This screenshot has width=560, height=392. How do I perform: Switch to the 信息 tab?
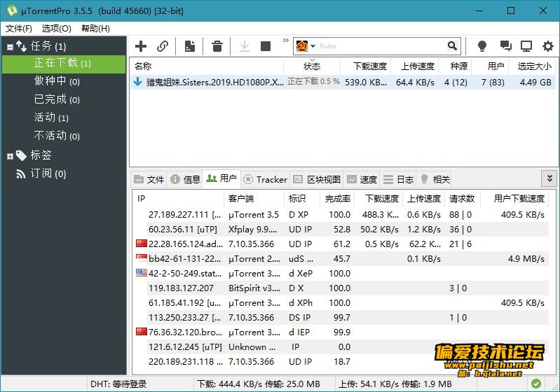185,179
